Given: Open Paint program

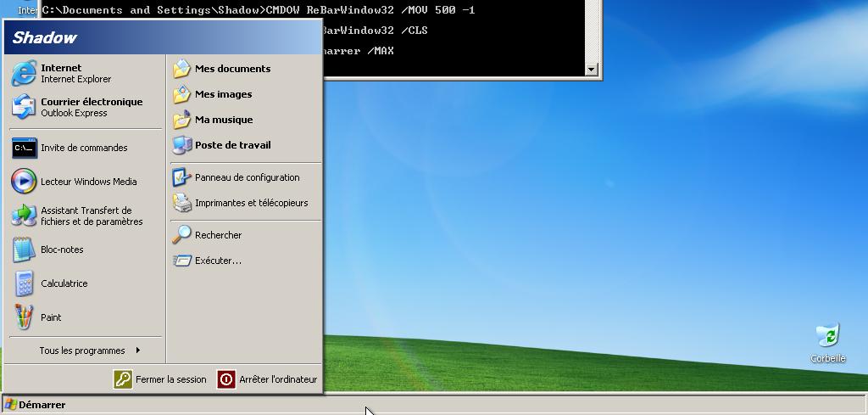Looking at the screenshot, I should pos(50,317).
